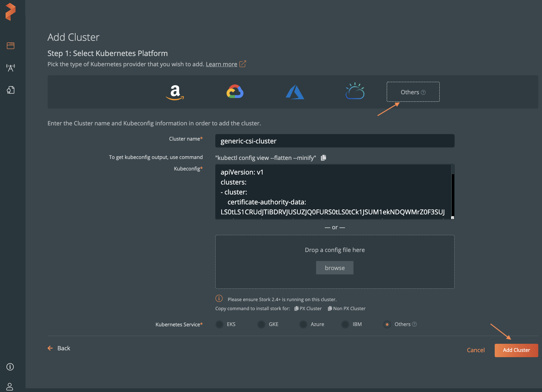Open the clusters antenna icon in sidebar
The width and height of the screenshot is (542, 392).
point(11,68)
